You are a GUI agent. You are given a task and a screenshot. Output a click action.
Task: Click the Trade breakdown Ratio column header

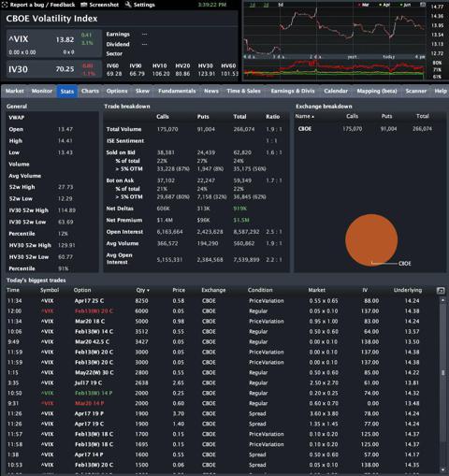pos(273,117)
